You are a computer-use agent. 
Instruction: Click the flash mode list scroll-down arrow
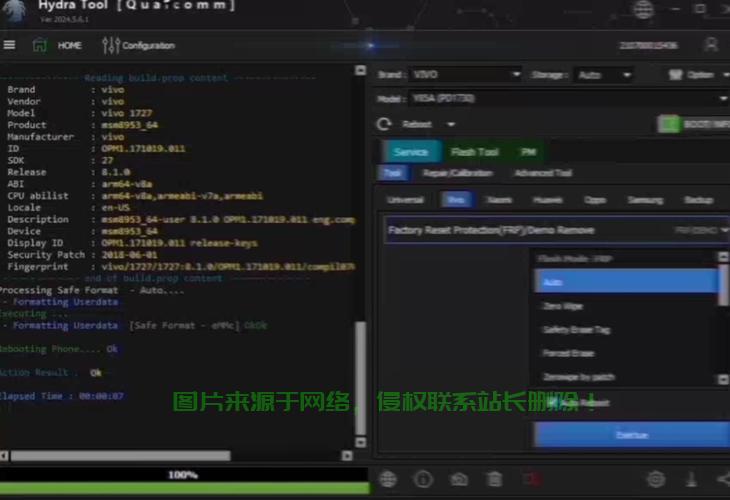(723, 379)
